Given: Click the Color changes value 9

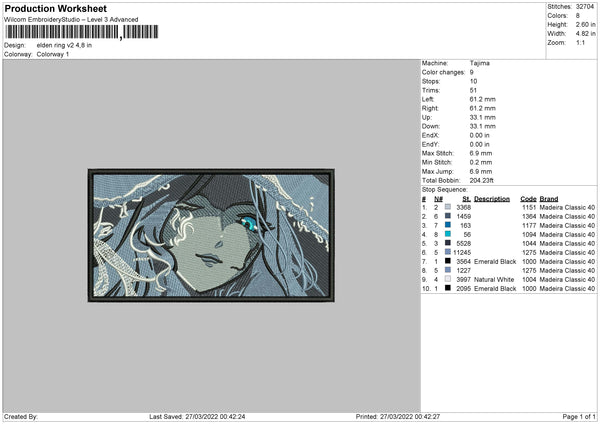Looking at the screenshot, I should [x=471, y=72].
